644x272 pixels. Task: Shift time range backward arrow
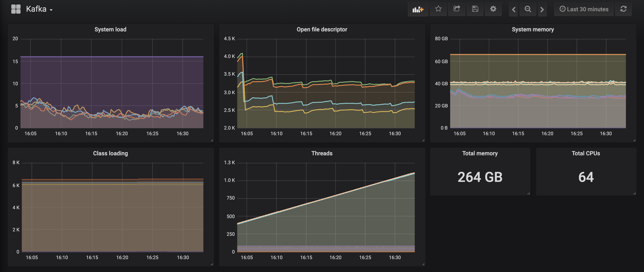pyautogui.click(x=513, y=9)
